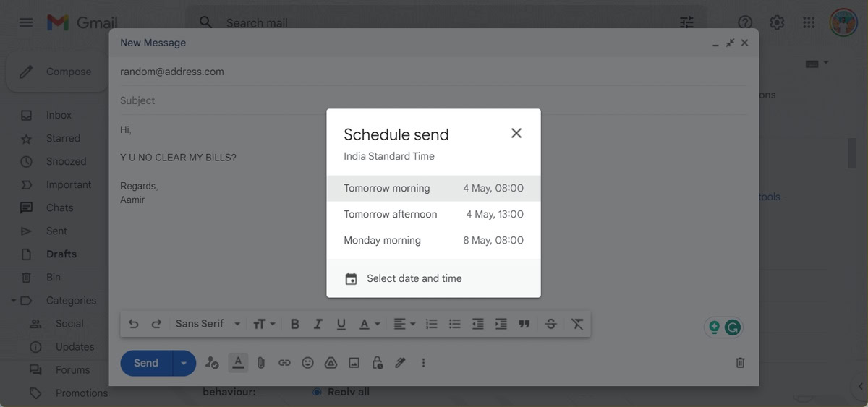This screenshot has width=868, height=407.
Task: Open the Sent folder
Action: (58, 231)
